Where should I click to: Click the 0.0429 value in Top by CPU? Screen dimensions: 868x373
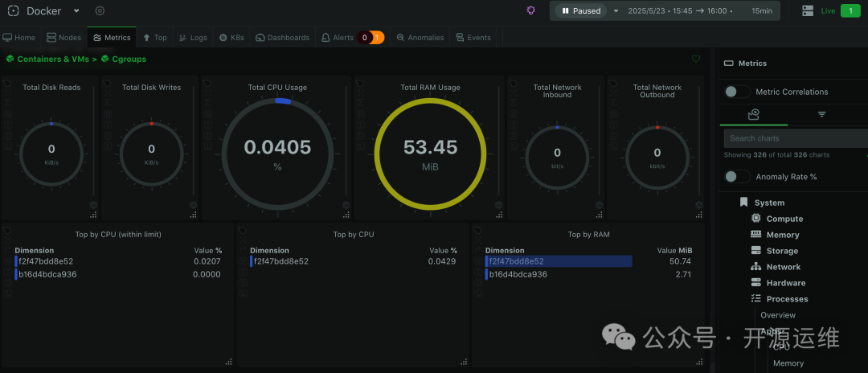pos(442,261)
